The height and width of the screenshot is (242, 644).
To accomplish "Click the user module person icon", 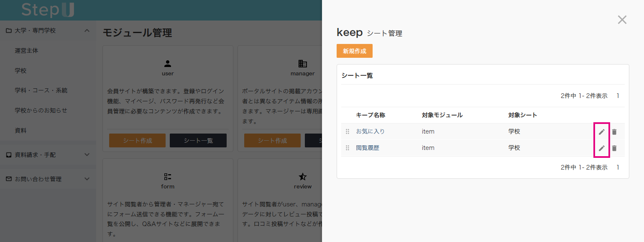I will point(168,64).
